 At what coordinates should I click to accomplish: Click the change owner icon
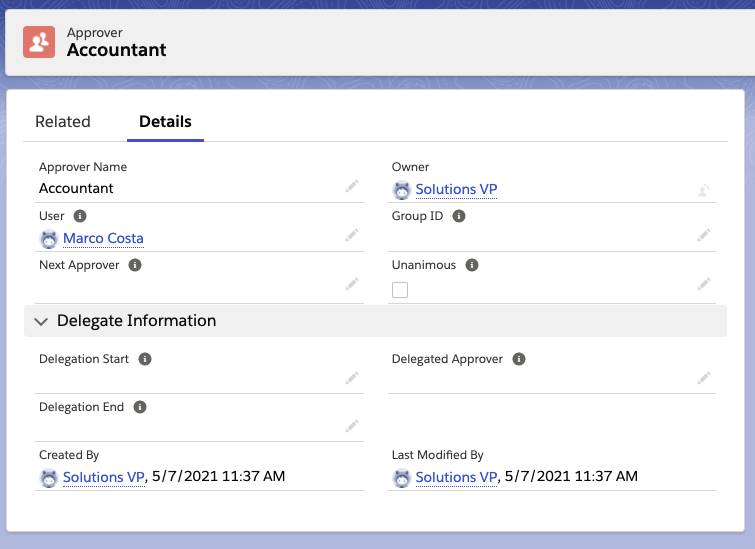click(704, 190)
